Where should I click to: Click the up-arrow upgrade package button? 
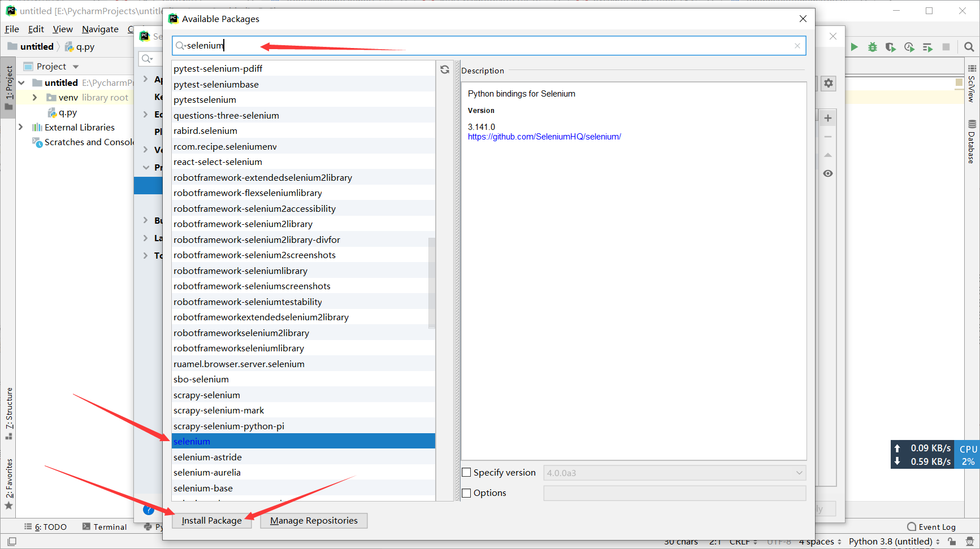coord(828,155)
